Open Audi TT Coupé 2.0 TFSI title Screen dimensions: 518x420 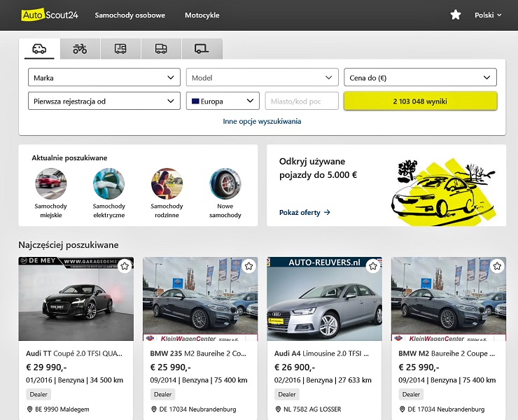coord(74,353)
